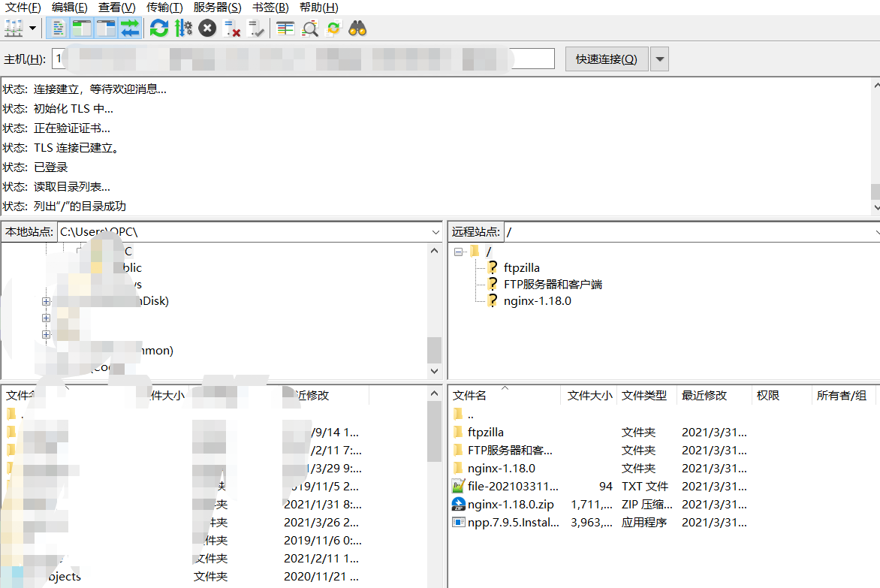Viewport: 880px width, 588px height.
Task: Open the directory listing filters icon
Action: coord(285,28)
